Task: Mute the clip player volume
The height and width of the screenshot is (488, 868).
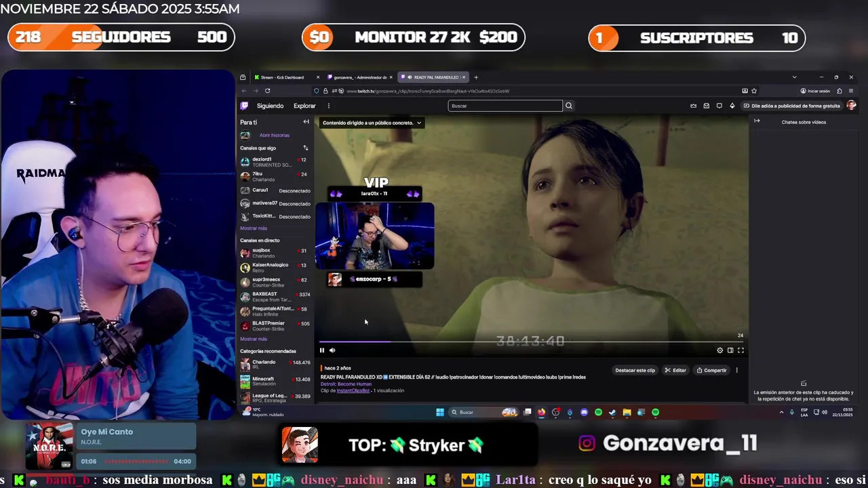Action: tap(332, 350)
